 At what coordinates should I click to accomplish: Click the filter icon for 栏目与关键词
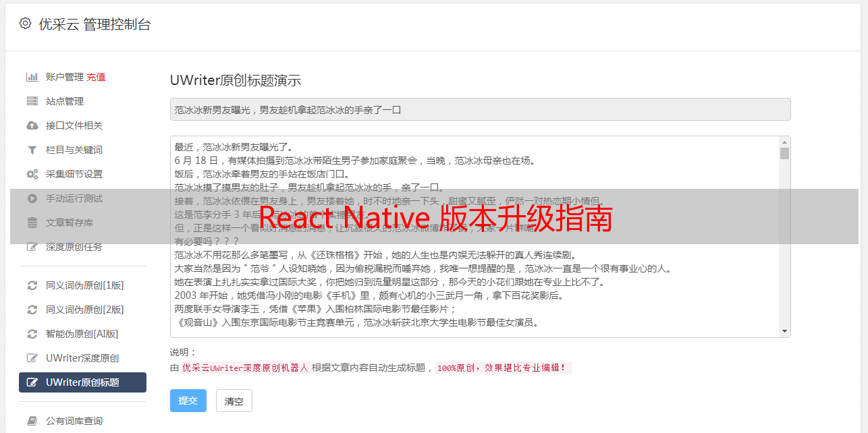tap(32, 150)
